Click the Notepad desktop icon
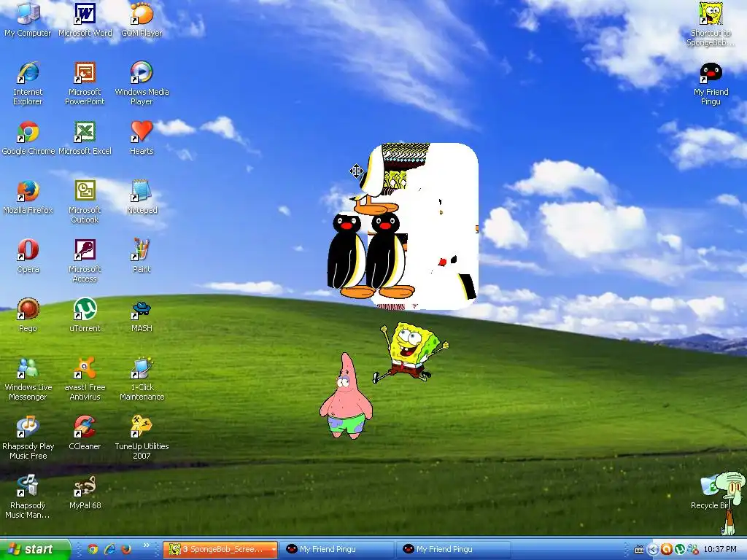 [142, 197]
